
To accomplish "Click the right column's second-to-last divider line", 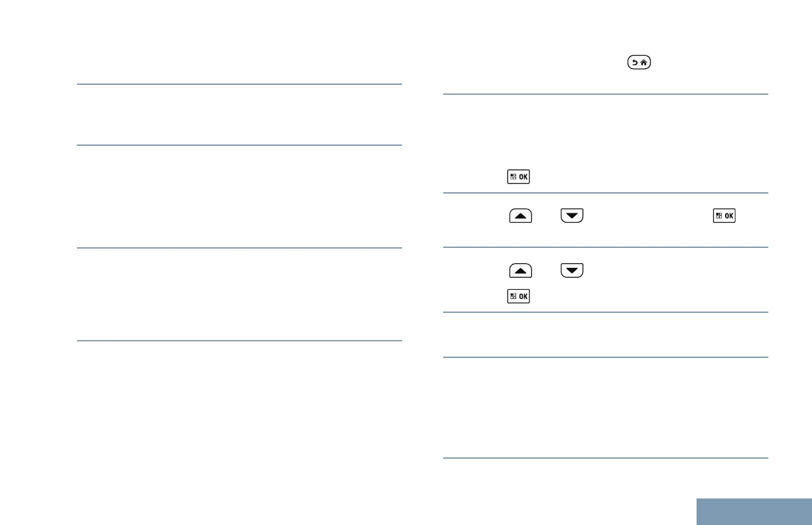I will 605,358.
